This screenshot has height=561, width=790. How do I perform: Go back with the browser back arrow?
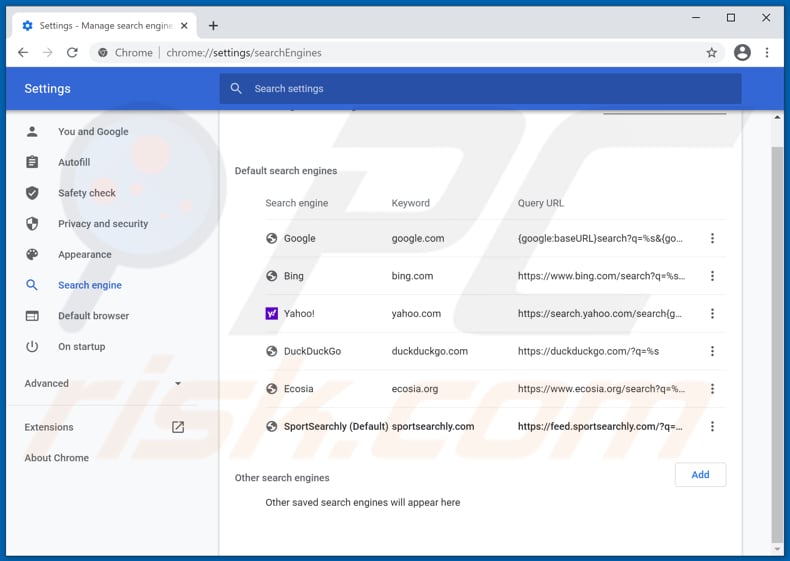23,52
